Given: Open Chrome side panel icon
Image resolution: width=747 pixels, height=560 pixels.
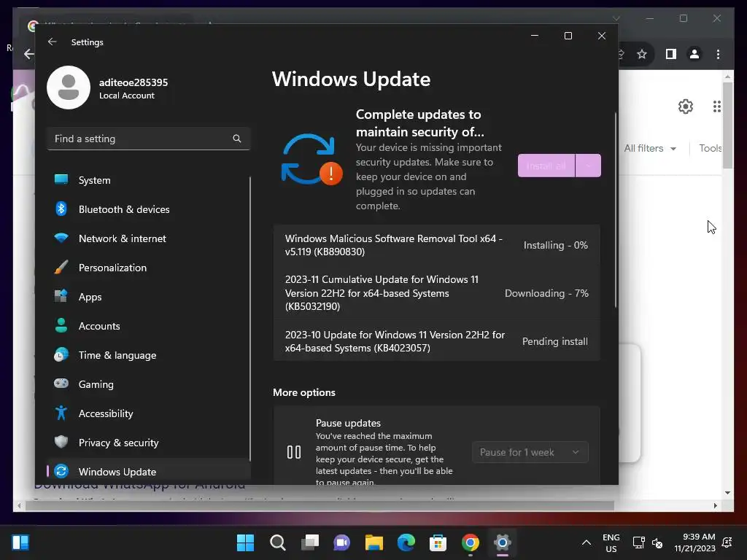Looking at the screenshot, I should coord(671,54).
